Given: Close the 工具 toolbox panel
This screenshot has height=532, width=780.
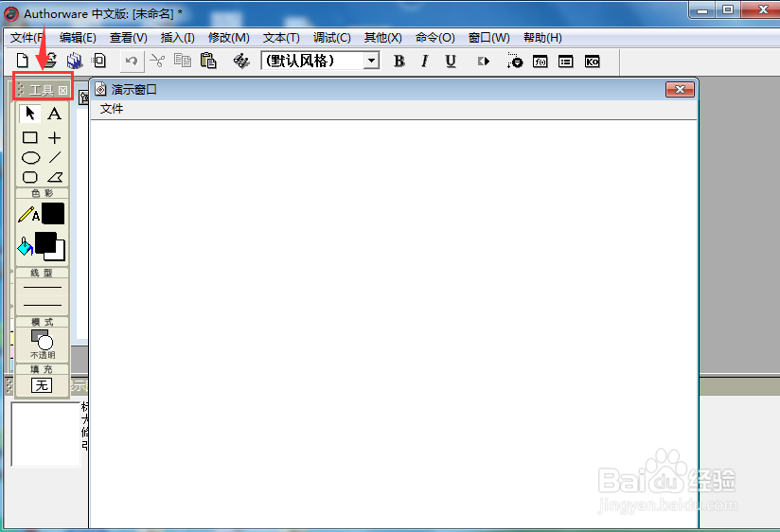Looking at the screenshot, I should [62, 90].
